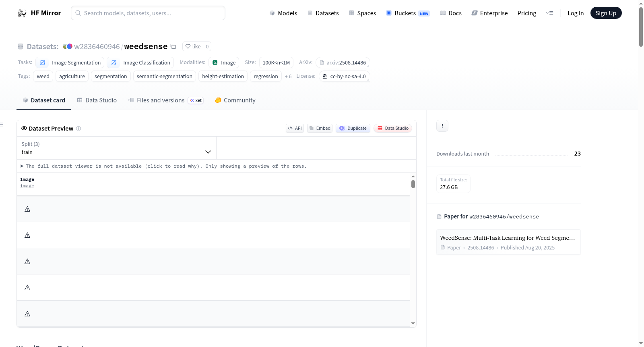Click warning icon in second preview row
The height and width of the screenshot is (347, 644).
[x=27, y=235]
